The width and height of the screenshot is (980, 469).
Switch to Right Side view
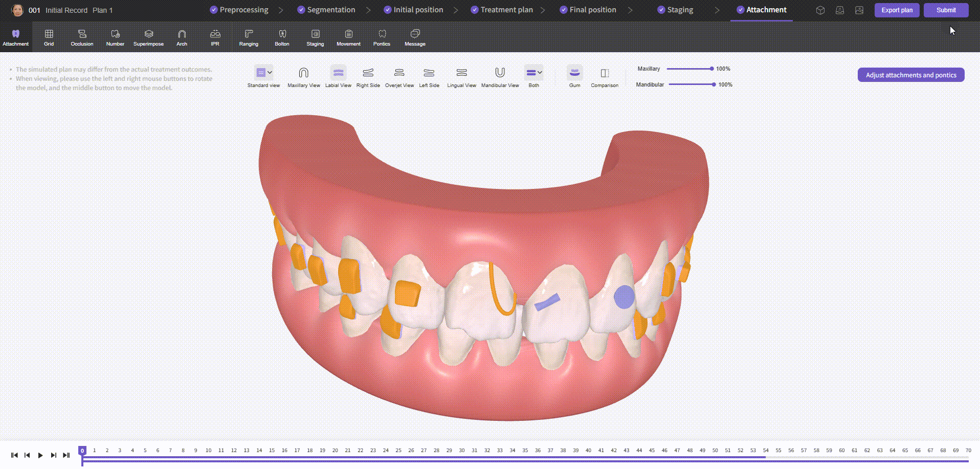point(368,77)
